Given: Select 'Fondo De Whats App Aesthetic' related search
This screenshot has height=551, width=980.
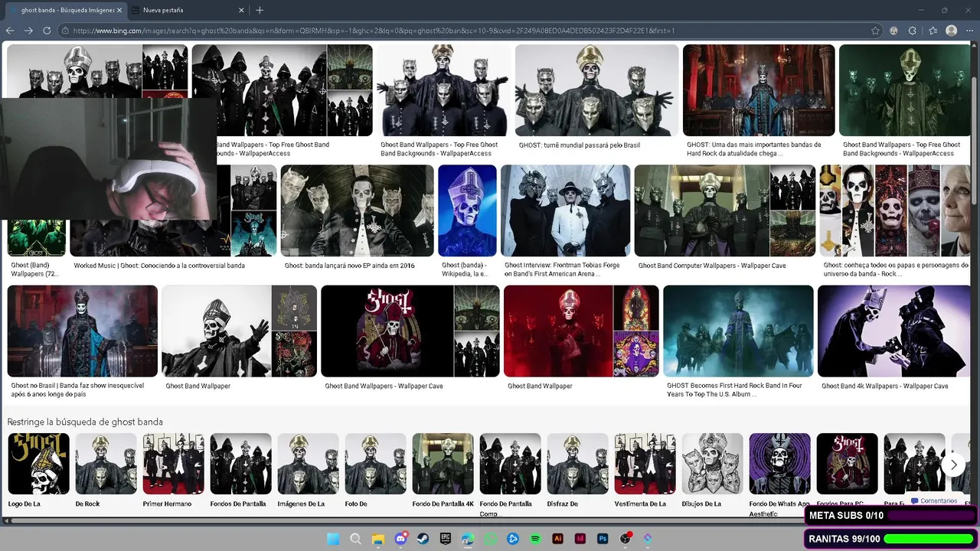Looking at the screenshot, I should coord(779,474).
